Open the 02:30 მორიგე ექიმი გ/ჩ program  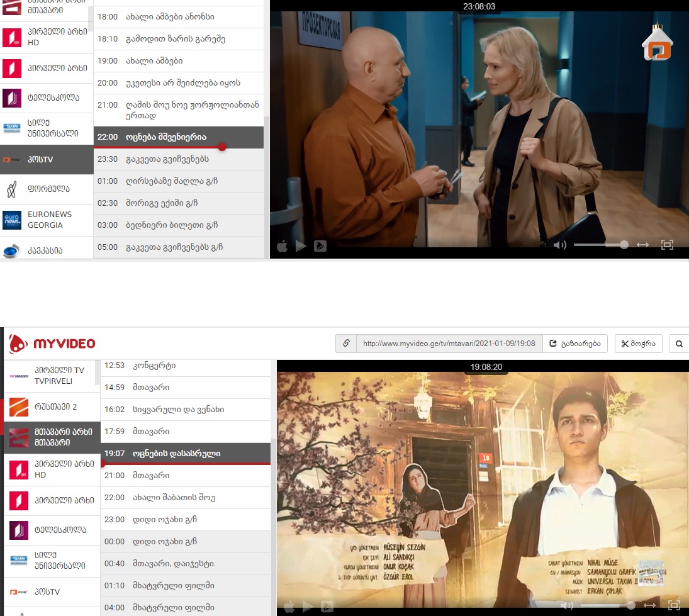[179, 203]
